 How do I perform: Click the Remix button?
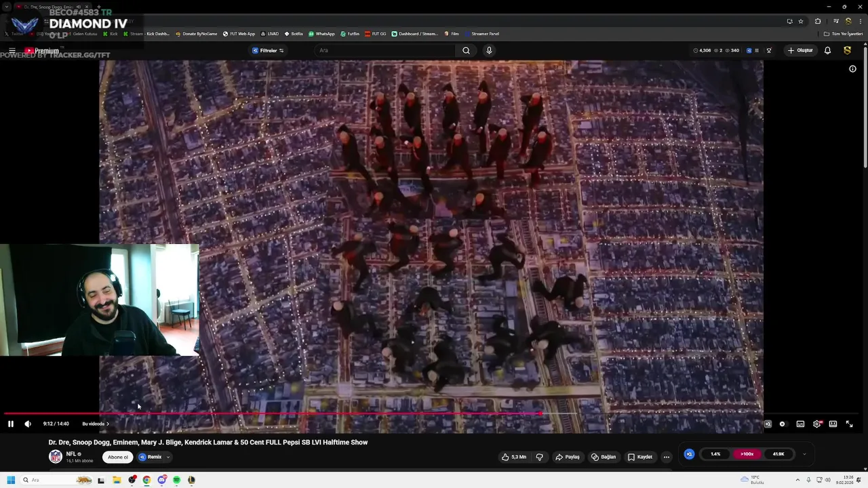click(x=151, y=457)
